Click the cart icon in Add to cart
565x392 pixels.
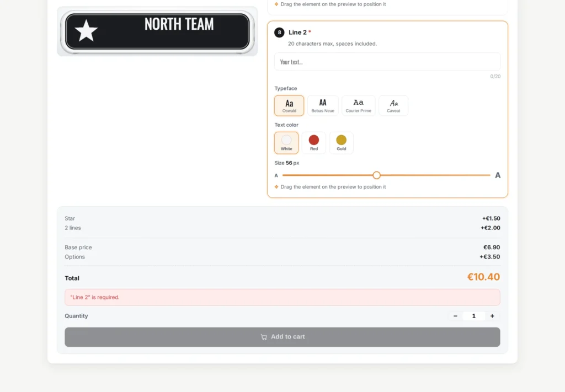(x=264, y=337)
